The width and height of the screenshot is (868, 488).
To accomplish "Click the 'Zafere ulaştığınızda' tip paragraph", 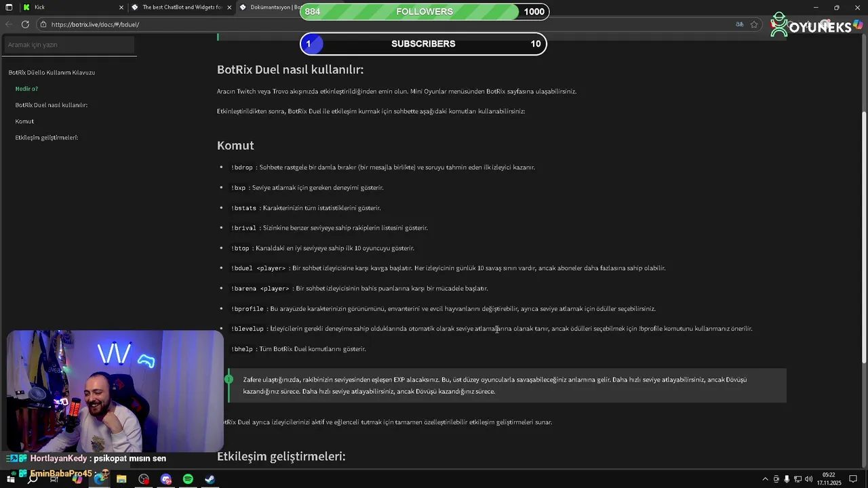I will point(495,386).
